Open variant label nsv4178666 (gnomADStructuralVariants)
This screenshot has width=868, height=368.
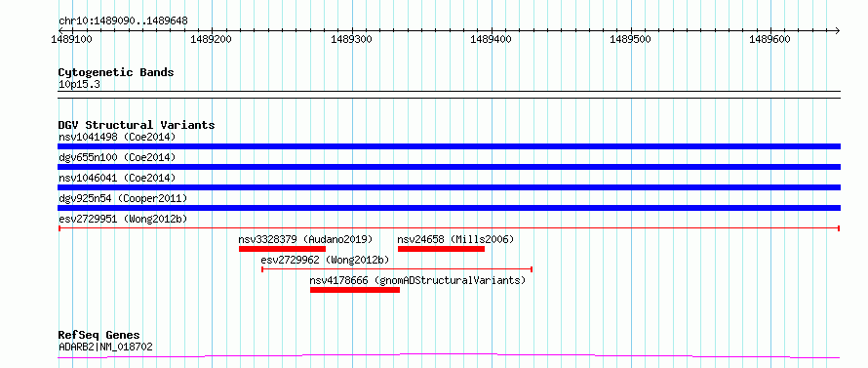click(417, 280)
